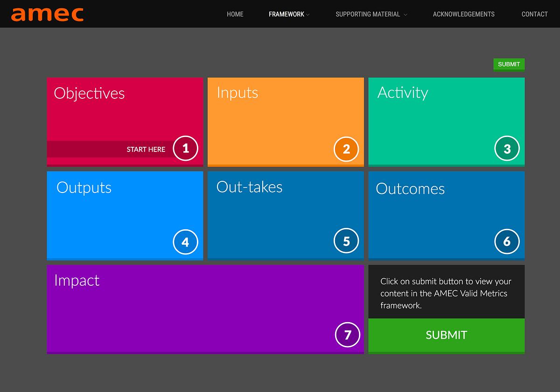The width and height of the screenshot is (560, 392).
Task: Open the Home page
Action: pyautogui.click(x=235, y=14)
